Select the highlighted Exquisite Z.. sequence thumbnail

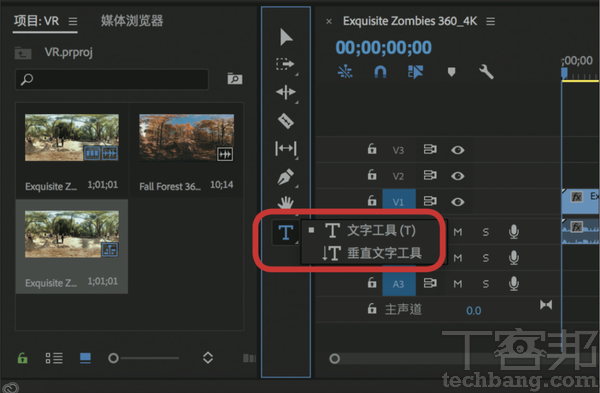72,234
